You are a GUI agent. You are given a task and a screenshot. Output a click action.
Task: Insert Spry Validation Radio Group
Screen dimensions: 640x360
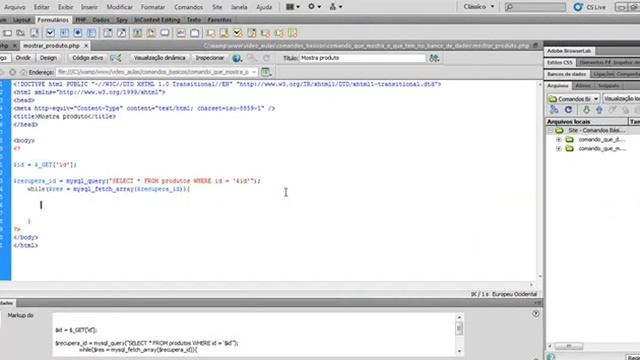click(293, 33)
